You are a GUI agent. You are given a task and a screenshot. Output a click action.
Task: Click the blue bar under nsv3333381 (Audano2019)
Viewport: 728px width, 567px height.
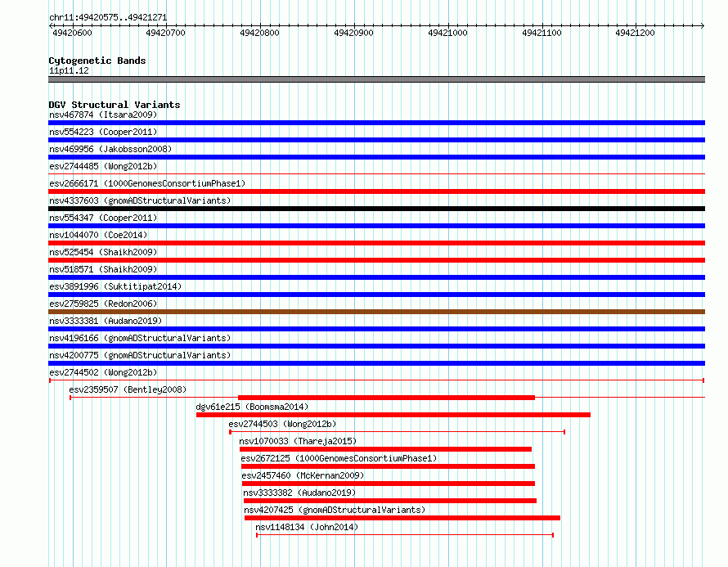pos(376,329)
